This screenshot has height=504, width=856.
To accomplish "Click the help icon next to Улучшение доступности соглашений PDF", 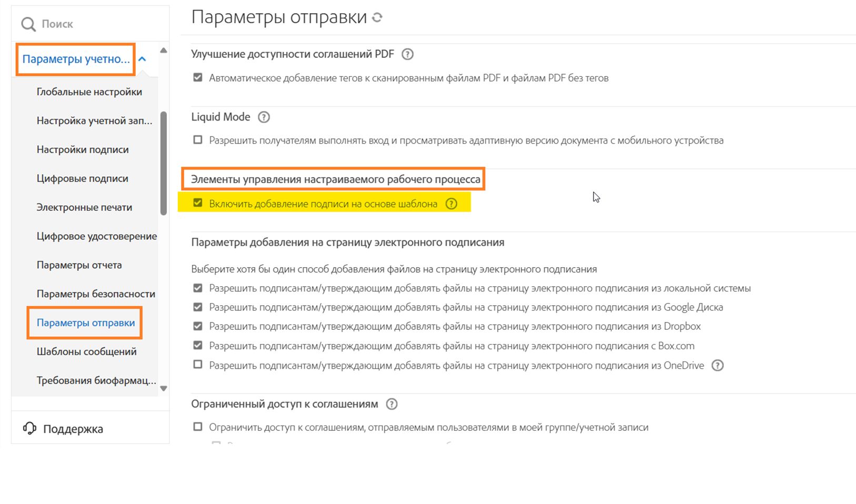I will point(407,54).
